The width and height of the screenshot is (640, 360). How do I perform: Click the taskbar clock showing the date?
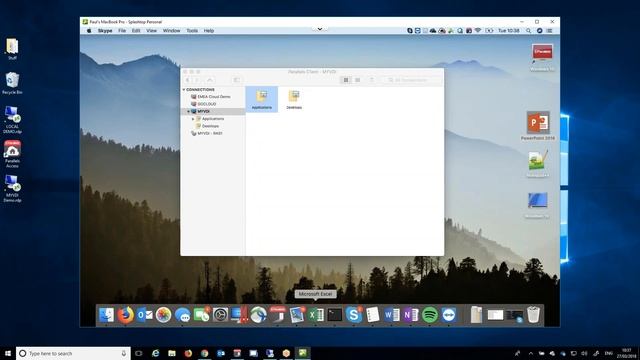tap(627, 353)
